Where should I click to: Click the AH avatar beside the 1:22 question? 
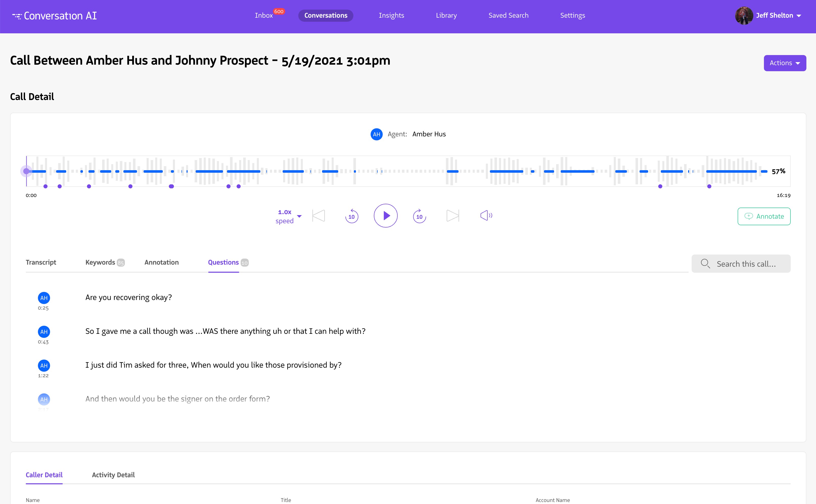pos(44,365)
